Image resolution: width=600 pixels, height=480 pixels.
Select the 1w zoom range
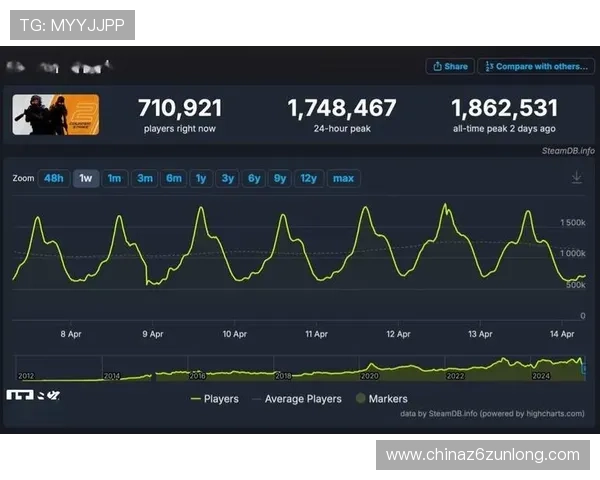point(86,178)
